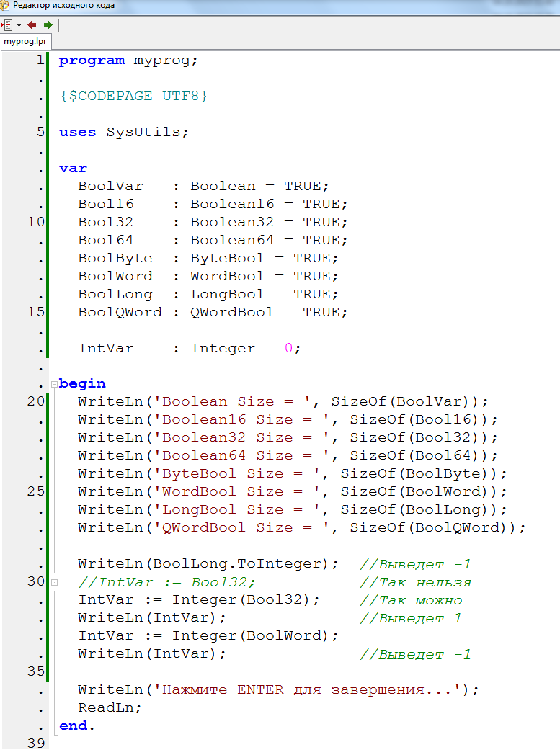Screen dimensions: 560x750
Task: Open the jump history dropdown arrow
Action: [x=19, y=25]
